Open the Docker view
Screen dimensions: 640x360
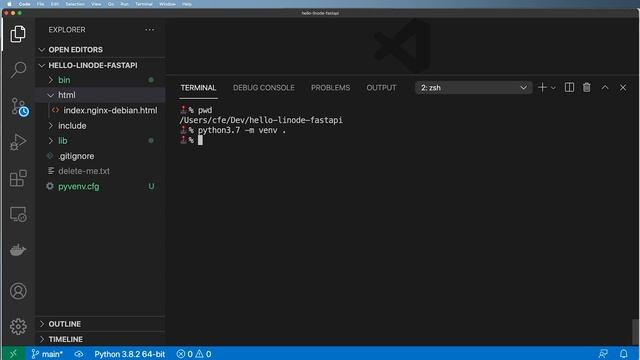(18, 249)
